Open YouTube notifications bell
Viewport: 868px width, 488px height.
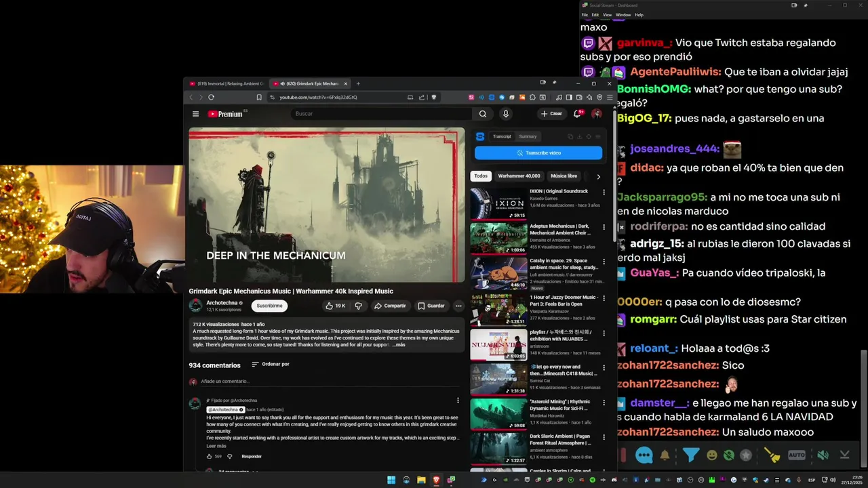click(x=578, y=114)
